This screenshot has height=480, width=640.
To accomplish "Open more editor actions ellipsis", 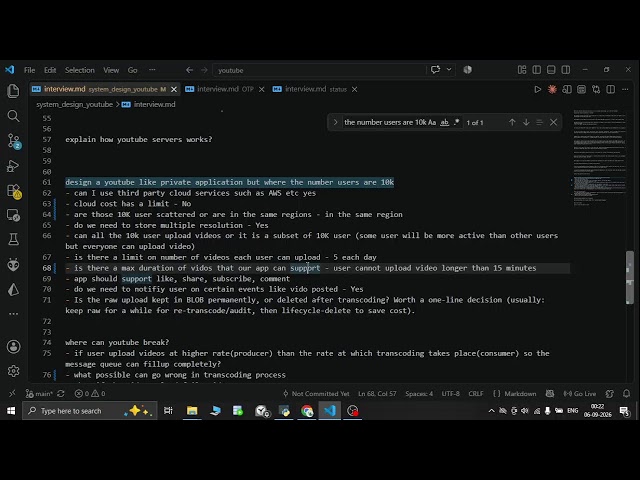I will (x=625, y=89).
